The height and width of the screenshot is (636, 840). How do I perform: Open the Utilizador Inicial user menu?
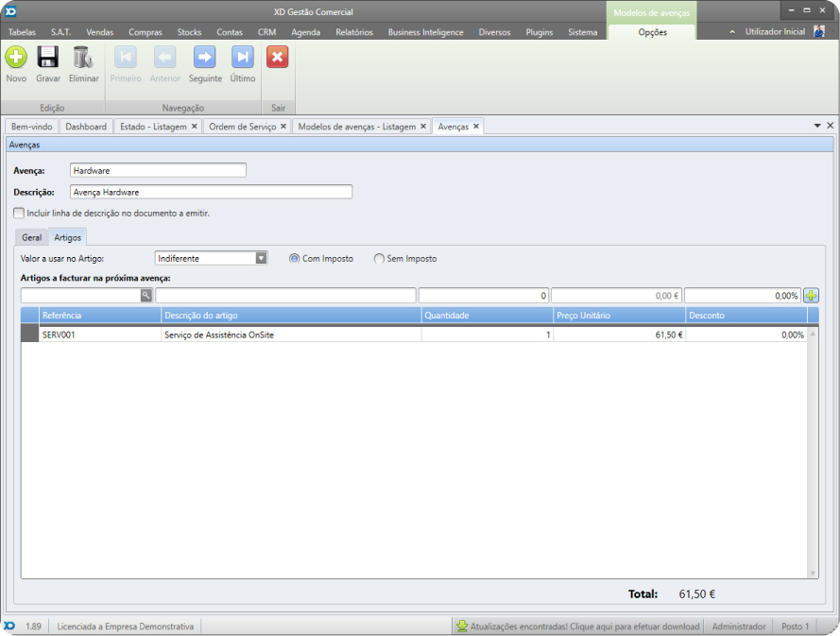(775, 31)
